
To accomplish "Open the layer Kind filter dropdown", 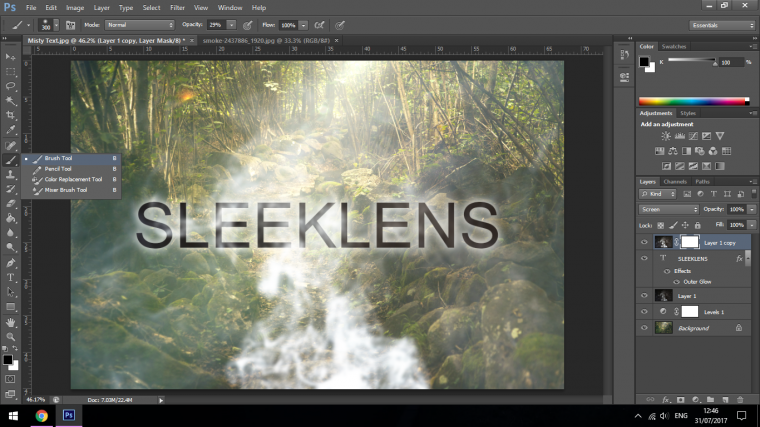I will [x=658, y=194].
